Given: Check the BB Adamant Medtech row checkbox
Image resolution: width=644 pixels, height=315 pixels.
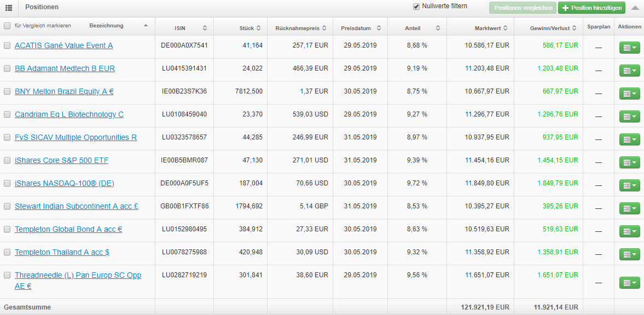Looking at the screenshot, I should [x=7, y=69].
